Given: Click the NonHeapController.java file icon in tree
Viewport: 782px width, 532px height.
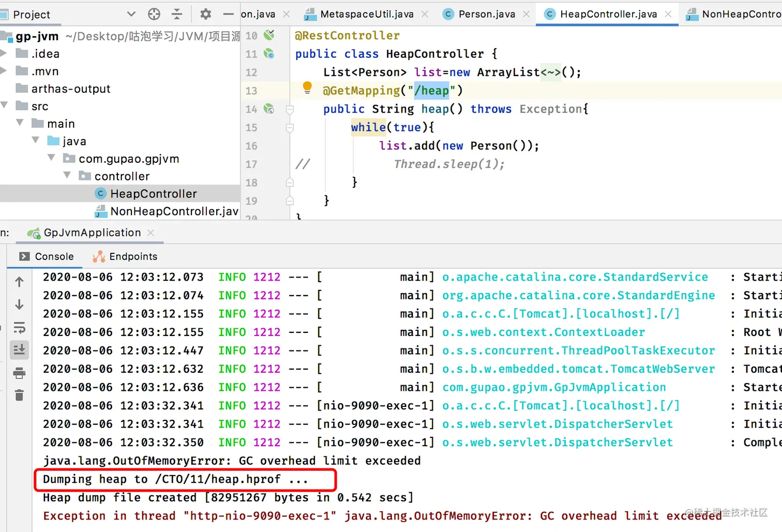Looking at the screenshot, I should coord(101,211).
